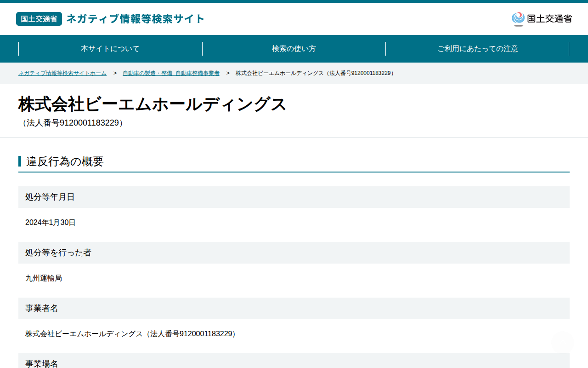Image resolution: width=588 pixels, height=368 pixels.
Task: Go to the 検索の使い方 navigation item
Action: (x=294, y=49)
